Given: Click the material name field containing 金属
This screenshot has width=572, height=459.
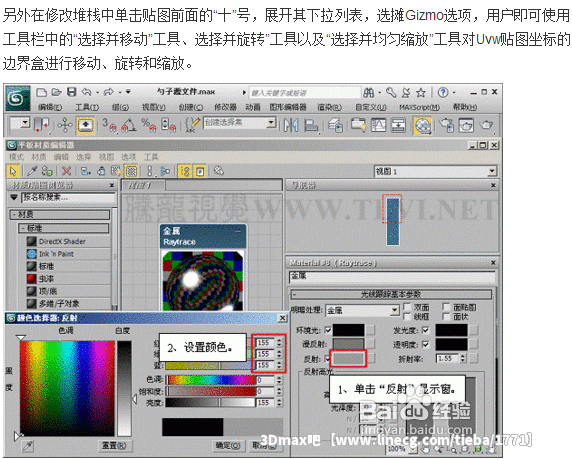Looking at the screenshot, I should point(392,276).
